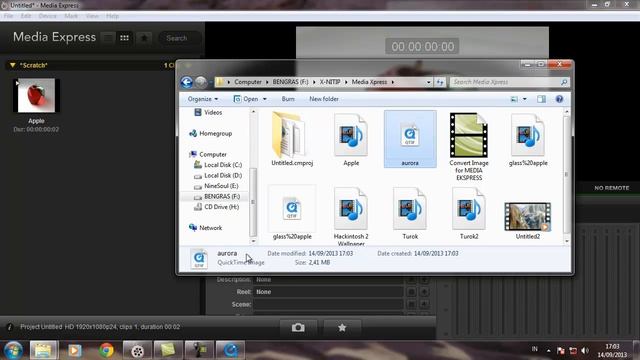Select the Hackintosh 2 Wallpaper file
The image size is (640, 360).
coord(351,215)
